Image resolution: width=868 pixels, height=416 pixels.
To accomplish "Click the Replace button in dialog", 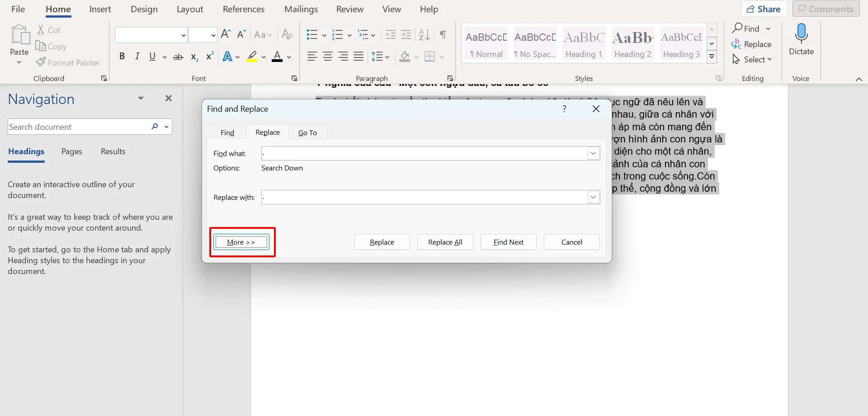I will tap(382, 242).
